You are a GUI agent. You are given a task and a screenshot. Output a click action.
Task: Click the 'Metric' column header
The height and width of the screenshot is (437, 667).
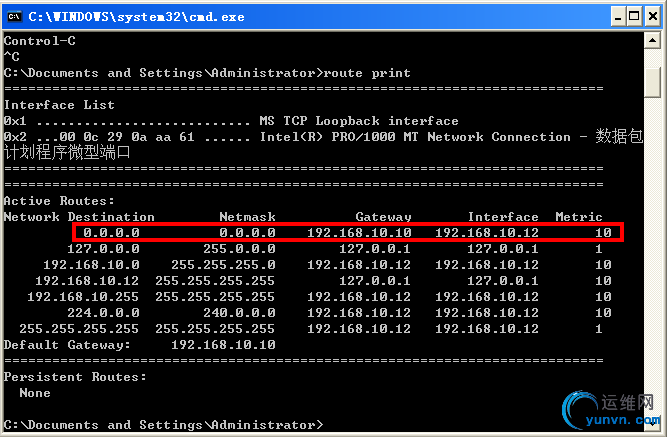tap(579, 216)
